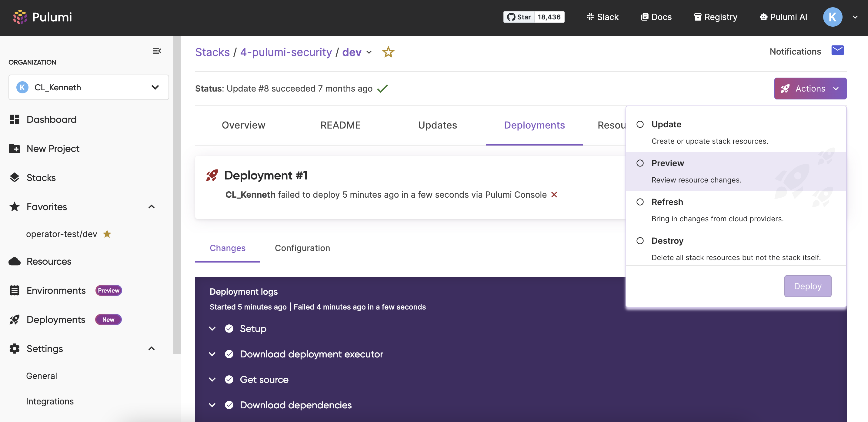
Task: Open the Docs link
Action: (x=656, y=17)
